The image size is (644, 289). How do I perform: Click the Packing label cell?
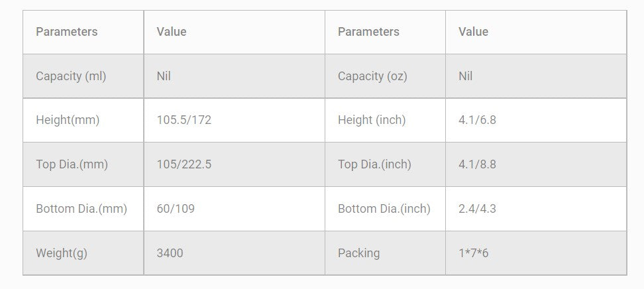click(x=358, y=253)
